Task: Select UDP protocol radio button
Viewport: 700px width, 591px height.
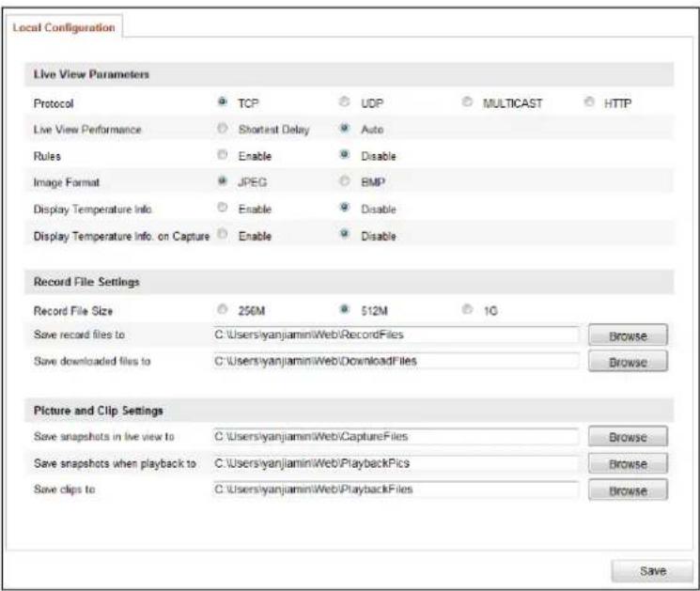Action: (344, 102)
